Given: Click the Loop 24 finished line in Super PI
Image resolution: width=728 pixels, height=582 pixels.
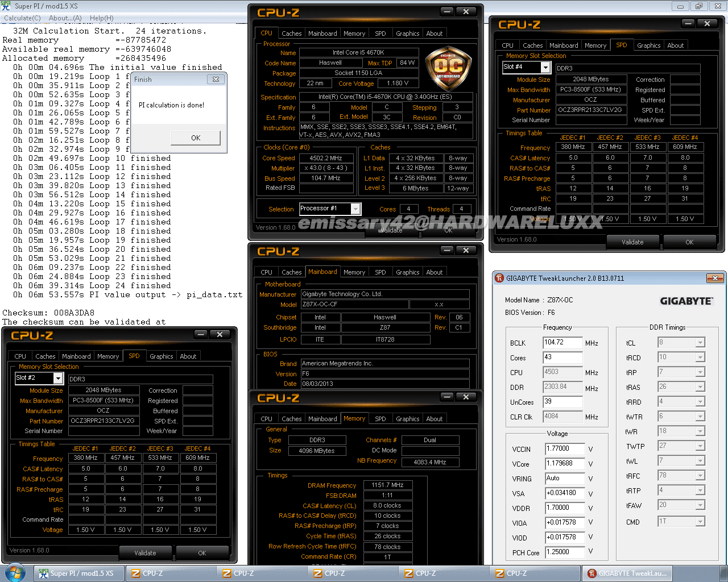Looking at the screenshot, I should [92, 285].
